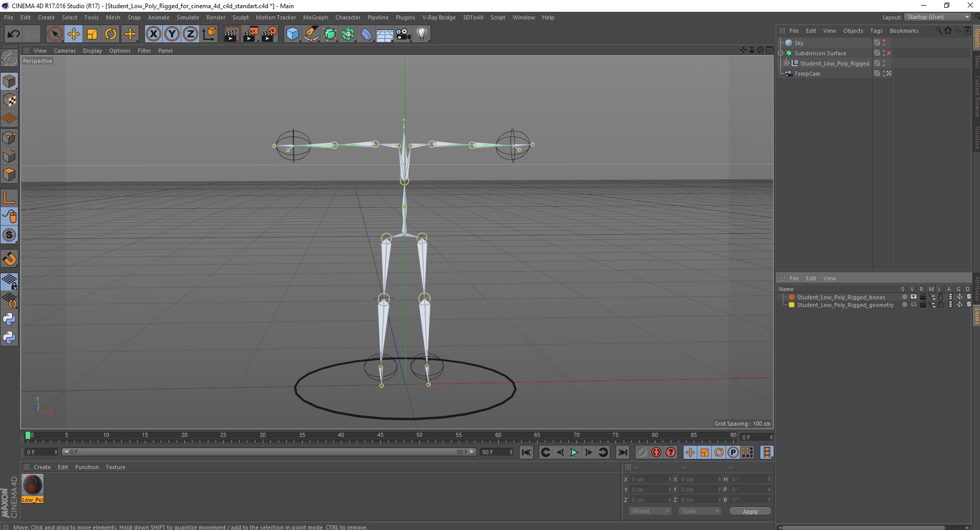
Task: Open the Layout Startup dropdown
Action: [x=938, y=17]
